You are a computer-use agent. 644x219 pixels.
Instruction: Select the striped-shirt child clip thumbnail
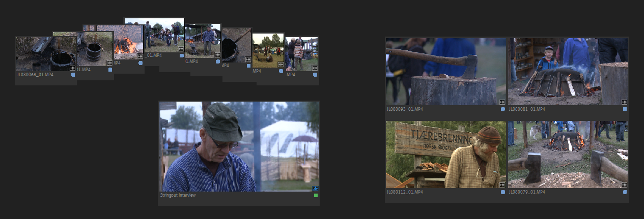301,54
